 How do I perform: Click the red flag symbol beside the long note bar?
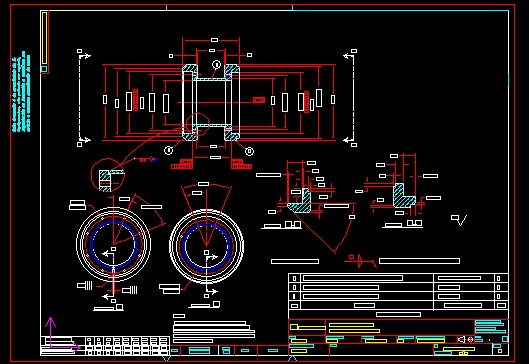[360, 260]
